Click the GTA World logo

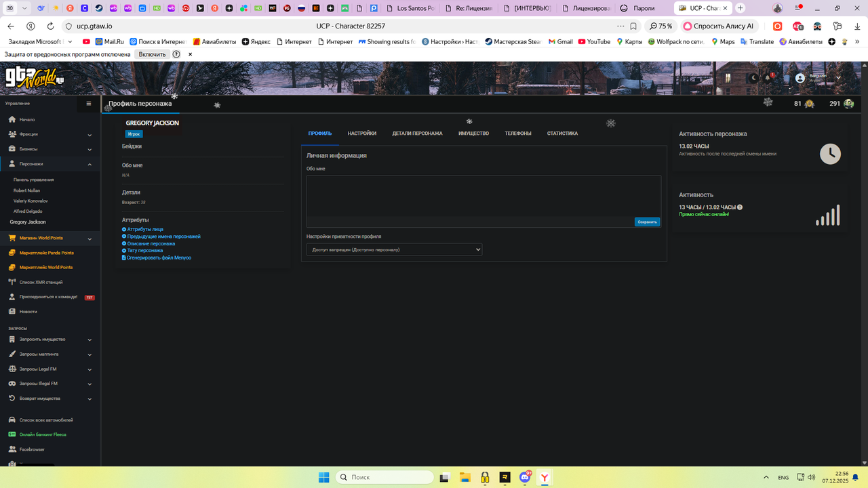[x=35, y=78]
